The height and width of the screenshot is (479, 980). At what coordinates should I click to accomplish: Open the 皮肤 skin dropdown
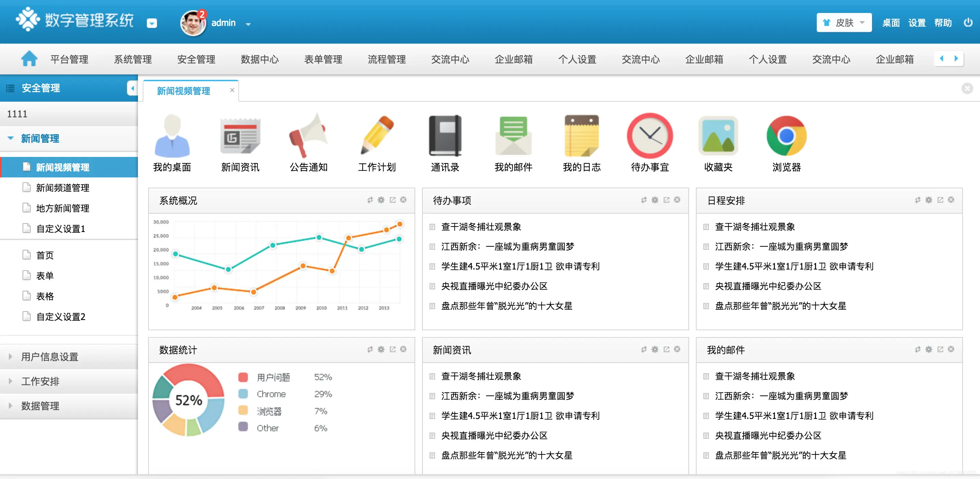(844, 23)
